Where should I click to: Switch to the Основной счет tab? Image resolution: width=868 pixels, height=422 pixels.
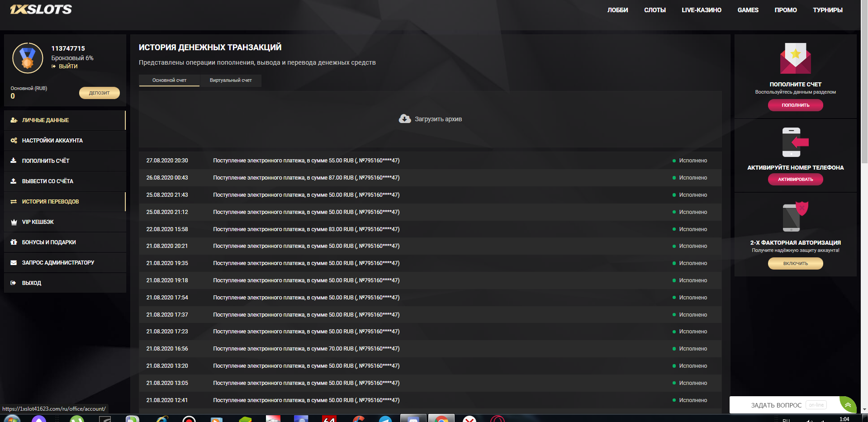[x=169, y=80]
